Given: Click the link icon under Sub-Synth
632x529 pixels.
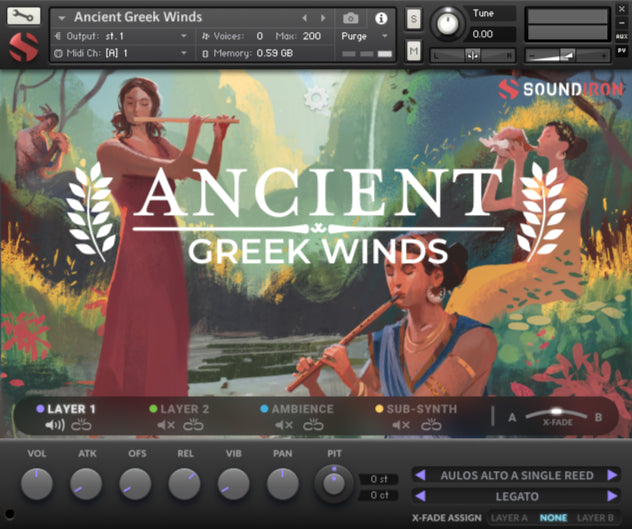Looking at the screenshot, I should 431,426.
